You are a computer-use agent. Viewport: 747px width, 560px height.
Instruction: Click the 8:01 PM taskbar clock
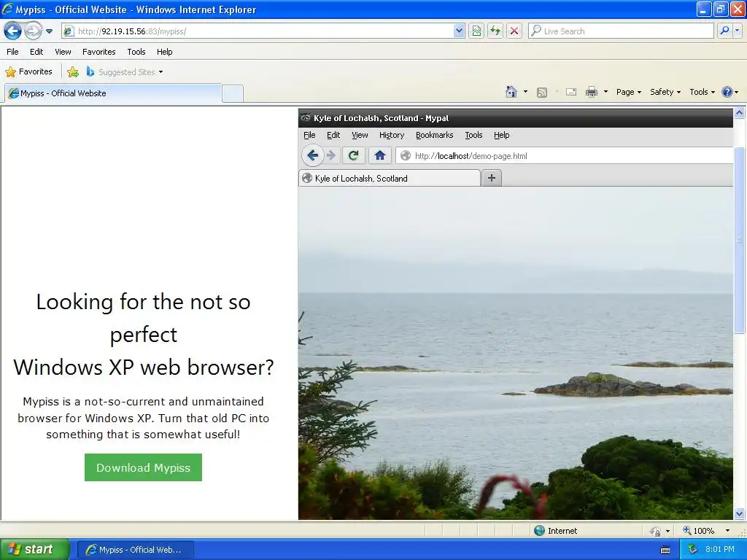click(x=720, y=550)
